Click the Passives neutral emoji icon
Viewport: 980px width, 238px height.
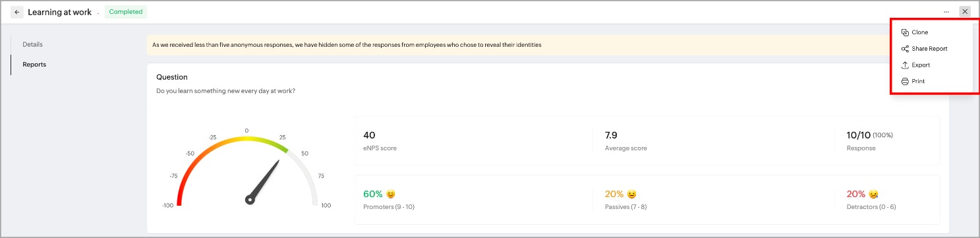tap(632, 194)
